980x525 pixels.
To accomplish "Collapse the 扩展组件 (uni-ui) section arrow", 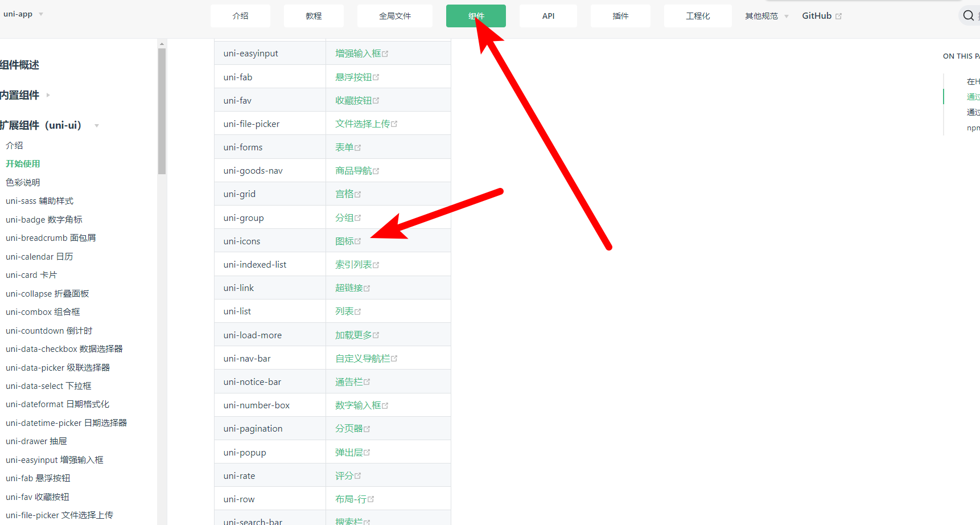I will click(97, 126).
